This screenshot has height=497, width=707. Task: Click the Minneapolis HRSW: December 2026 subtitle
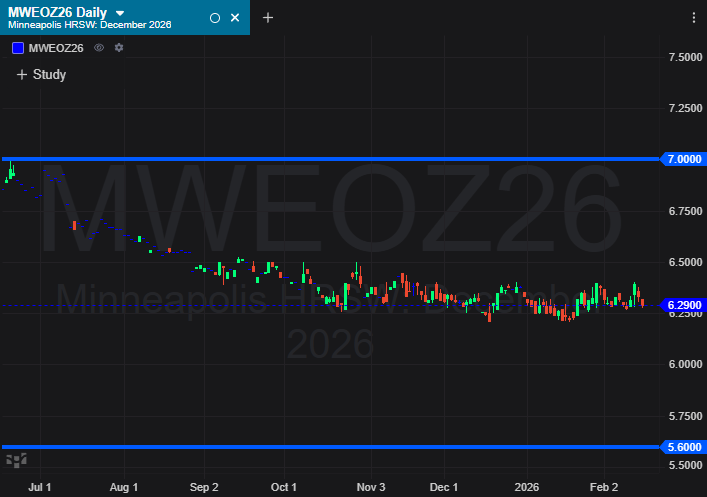tap(90, 25)
